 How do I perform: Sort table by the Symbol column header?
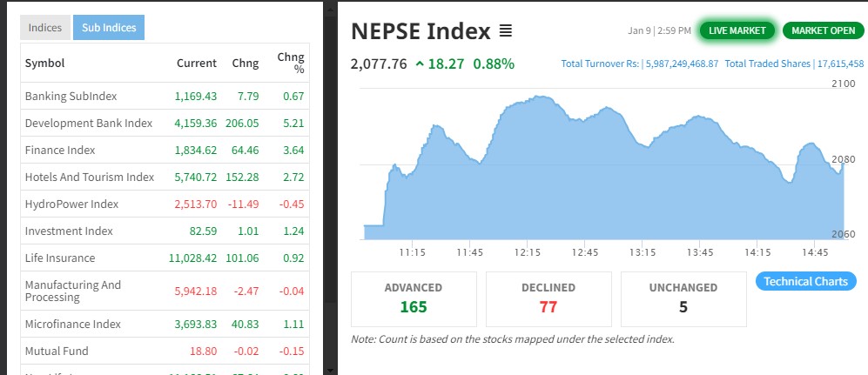(45, 63)
